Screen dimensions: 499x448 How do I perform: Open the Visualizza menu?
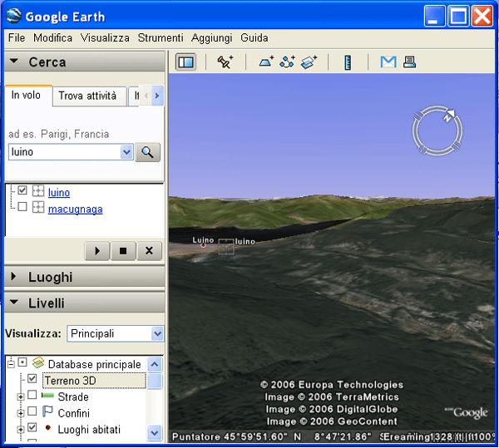pos(105,38)
